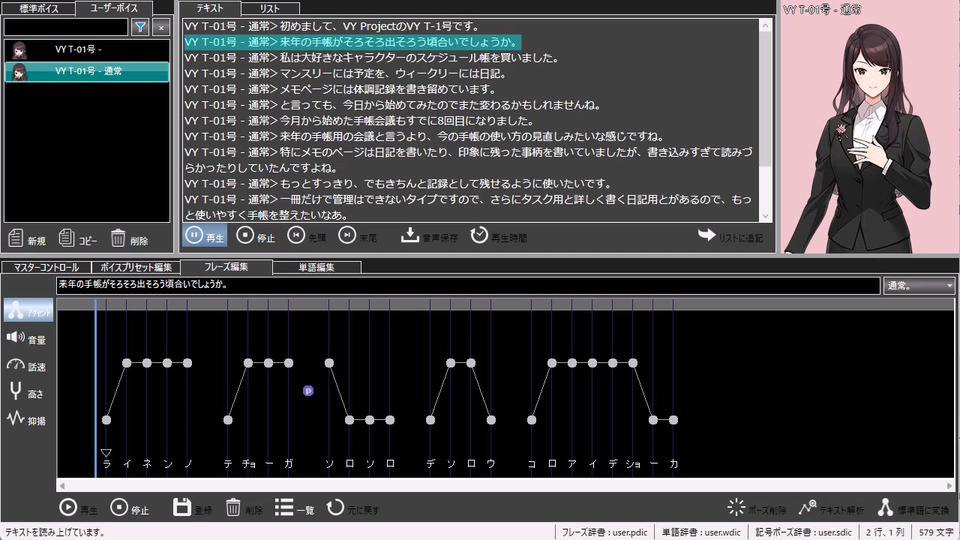Switch to the 標準ボイス tab
Image resolution: width=960 pixels, height=540 pixels.
tap(38, 8)
